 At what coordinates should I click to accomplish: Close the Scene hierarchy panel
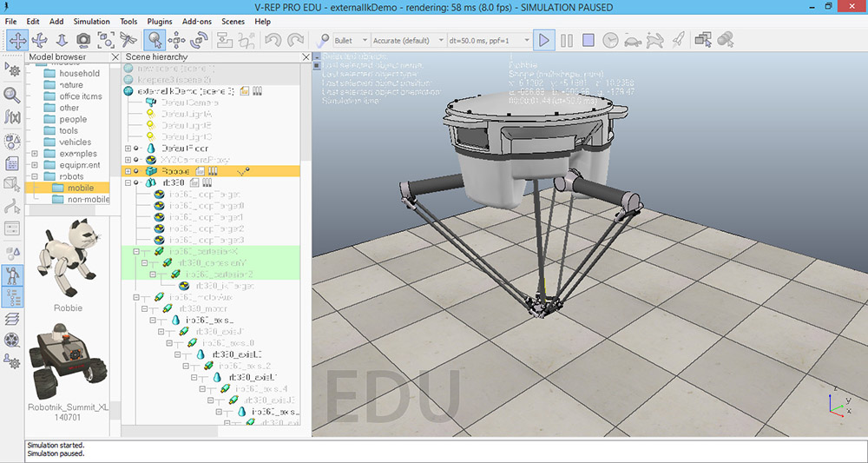305,57
